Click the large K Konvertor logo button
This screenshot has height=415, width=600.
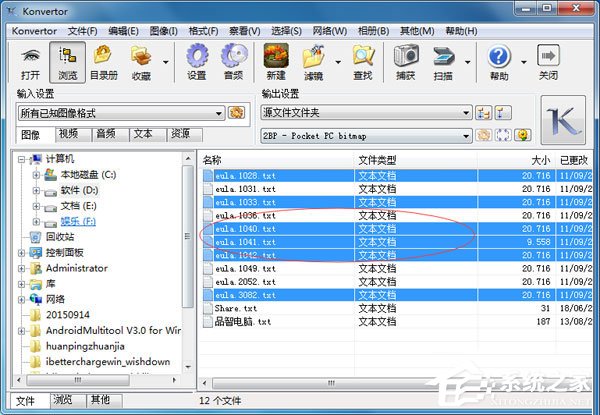click(x=563, y=120)
